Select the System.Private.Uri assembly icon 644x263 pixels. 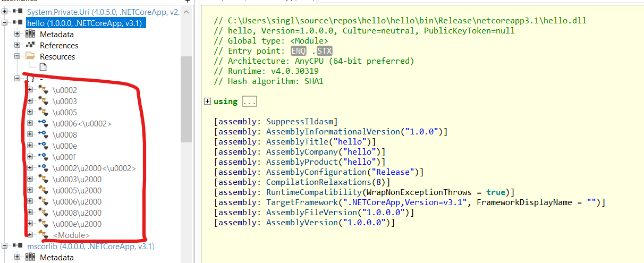(17, 12)
